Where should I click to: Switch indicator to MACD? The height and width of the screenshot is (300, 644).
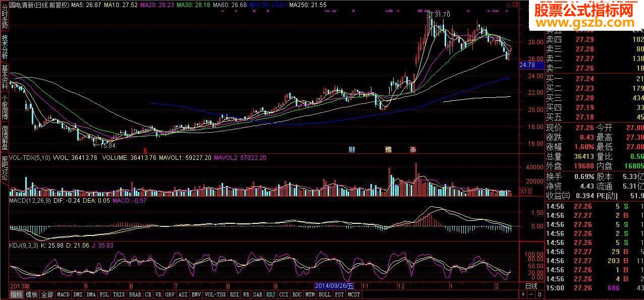[63, 294]
